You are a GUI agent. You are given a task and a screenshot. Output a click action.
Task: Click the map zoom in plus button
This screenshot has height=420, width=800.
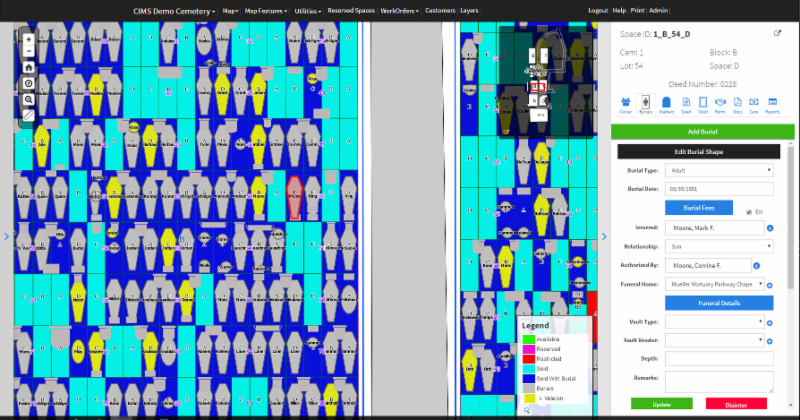click(29, 39)
